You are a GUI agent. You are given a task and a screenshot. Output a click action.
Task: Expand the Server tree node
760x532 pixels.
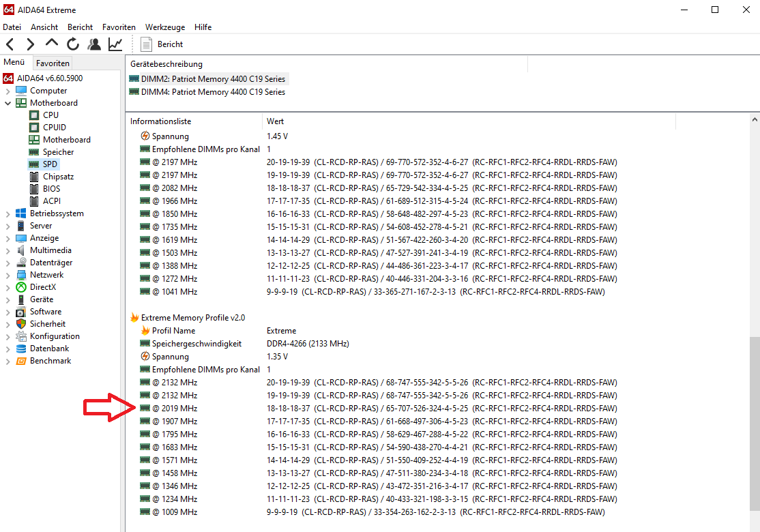(8, 226)
